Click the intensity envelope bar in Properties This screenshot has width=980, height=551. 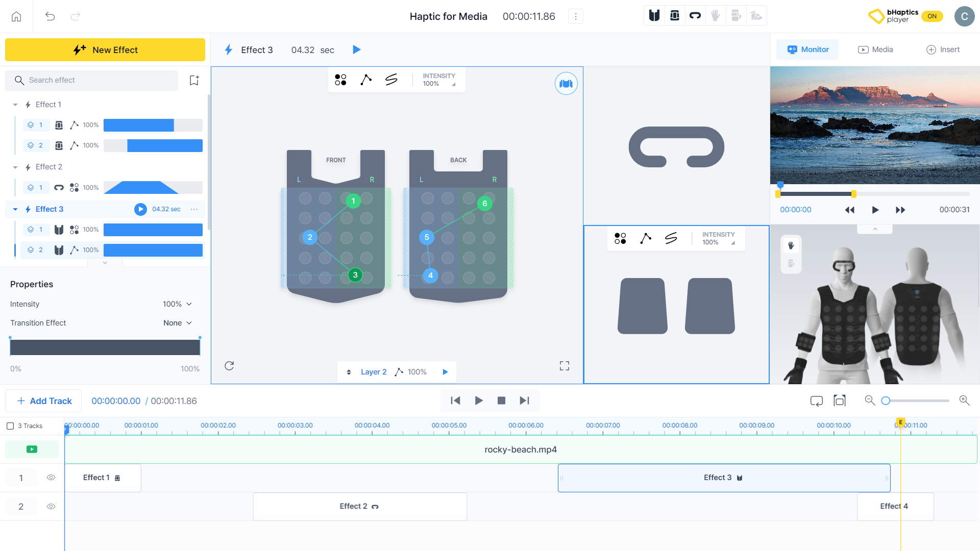point(105,347)
